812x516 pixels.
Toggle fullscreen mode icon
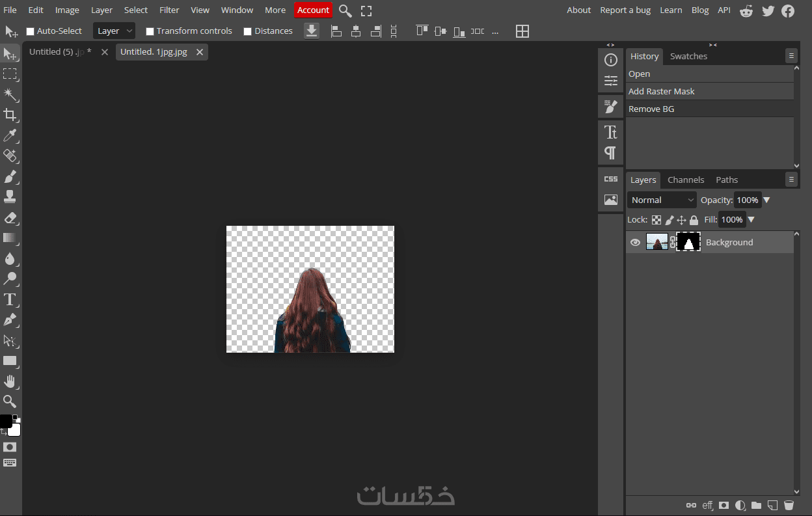[x=366, y=10]
